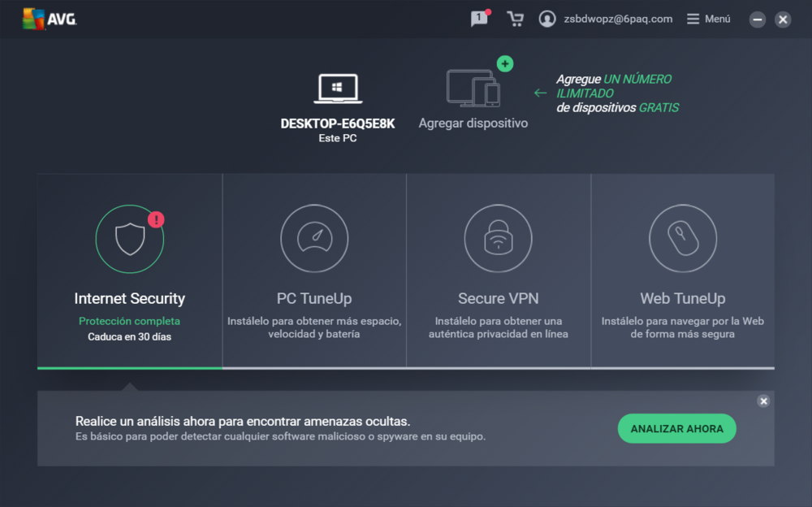Click the Secure VPN padlock icon
Image resolution: width=812 pixels, height=507 pixels.
click(498, 240)
